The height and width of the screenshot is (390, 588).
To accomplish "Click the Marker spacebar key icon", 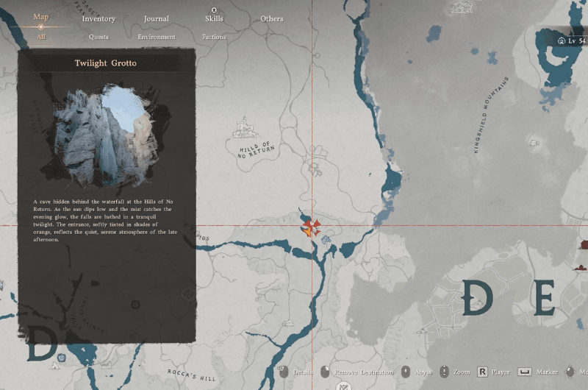I will click(x=525, y=372).
